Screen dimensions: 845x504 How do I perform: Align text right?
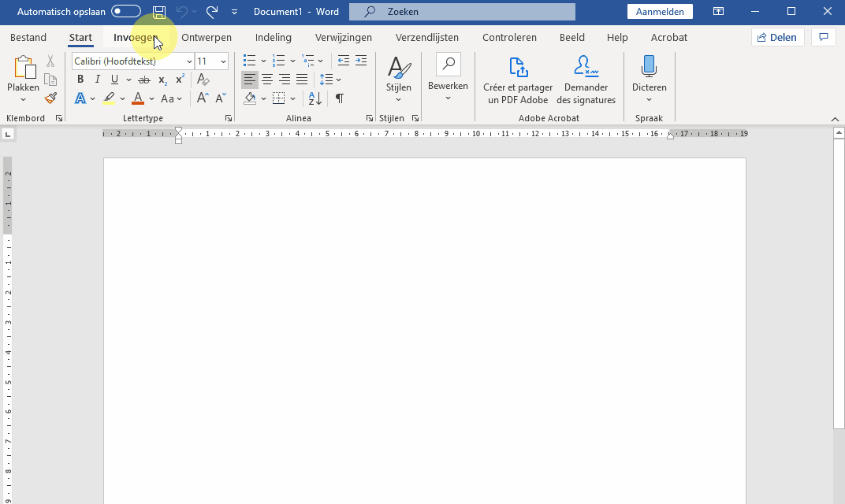(285, 80)
